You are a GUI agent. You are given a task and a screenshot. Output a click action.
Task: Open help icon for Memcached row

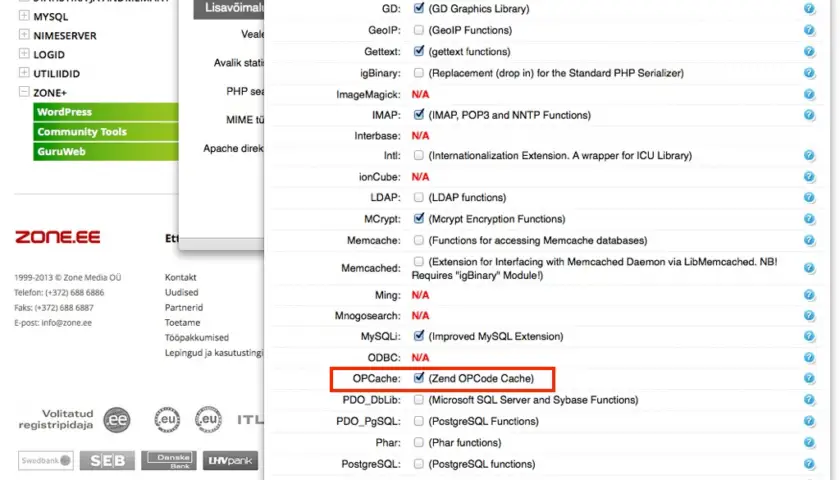pyautogui.click(x=809, y=268)
